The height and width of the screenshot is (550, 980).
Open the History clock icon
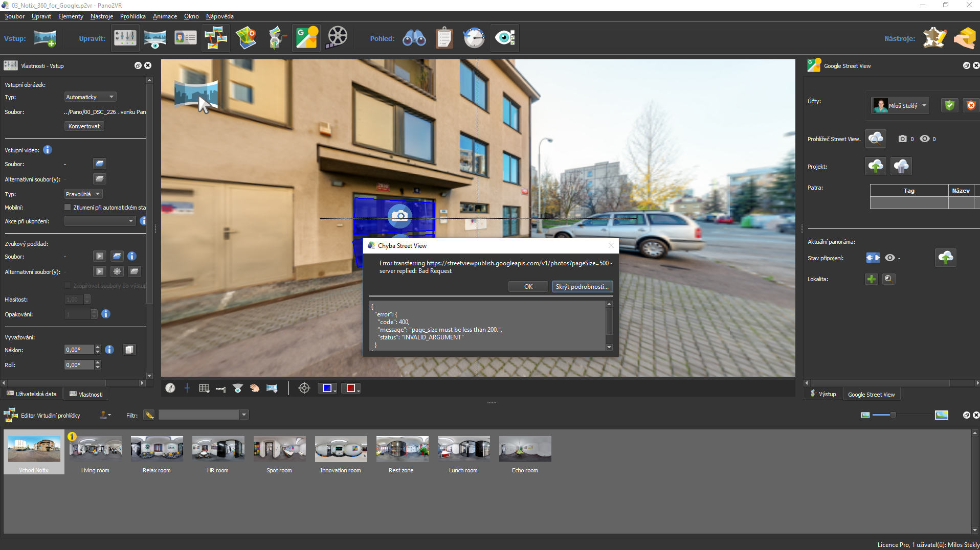(x=474, y=38)
